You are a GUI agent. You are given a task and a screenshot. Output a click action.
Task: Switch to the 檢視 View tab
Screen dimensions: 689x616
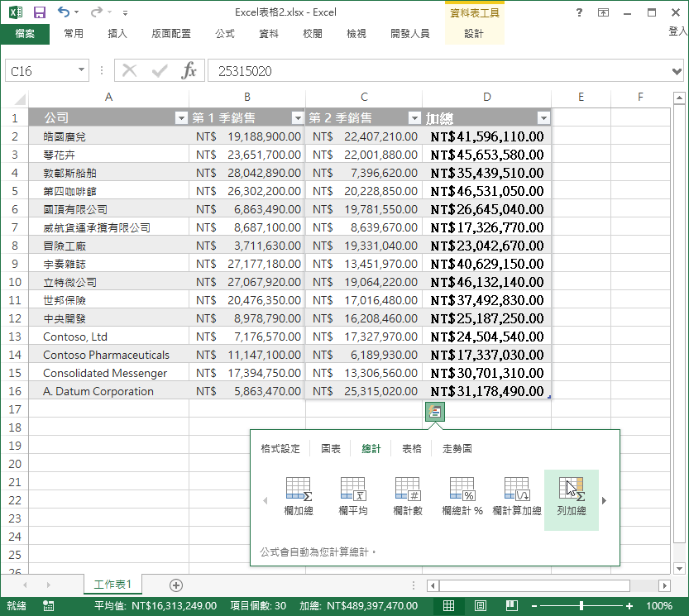[356, 34]
